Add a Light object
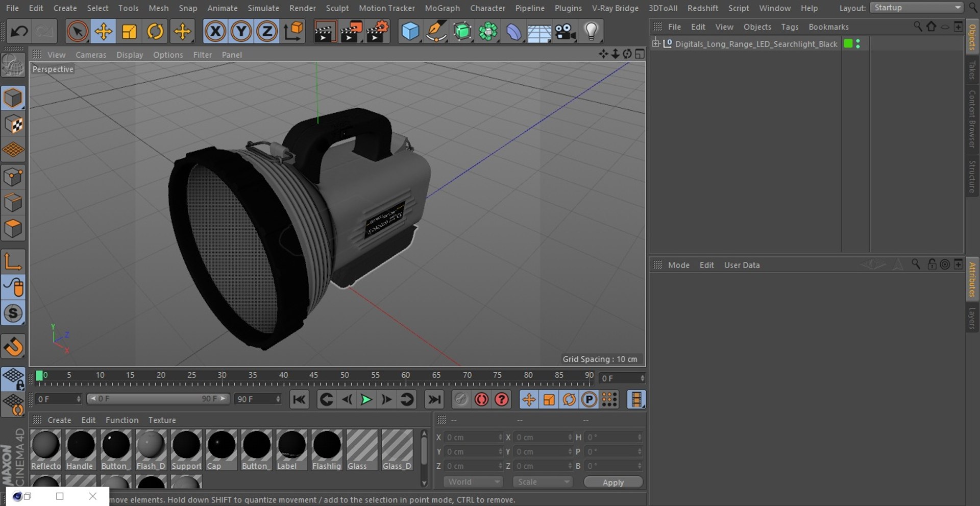The width and height of the screenshot is (980, 506). (591, 32)
